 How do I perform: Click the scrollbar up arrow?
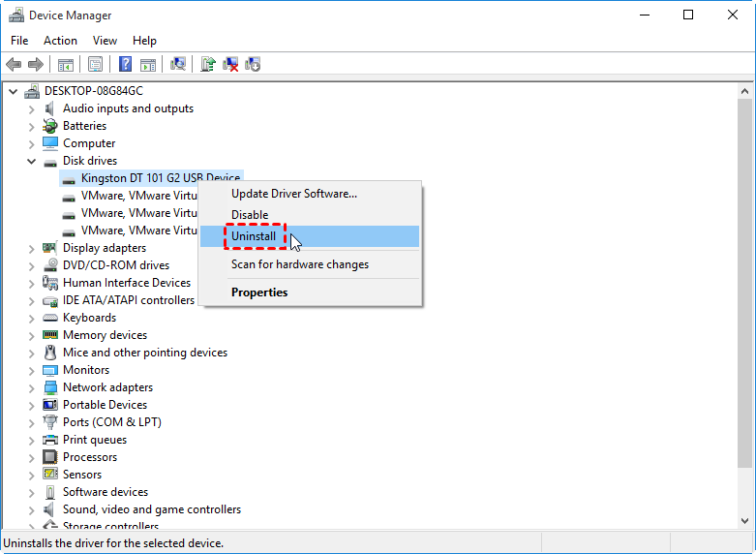744,91
